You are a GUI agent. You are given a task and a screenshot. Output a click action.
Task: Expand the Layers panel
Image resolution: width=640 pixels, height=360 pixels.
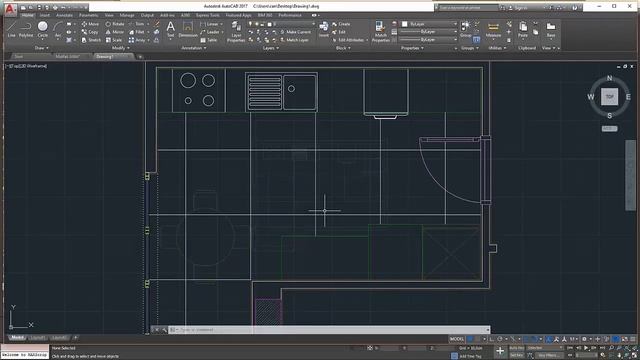coord(270,48)
